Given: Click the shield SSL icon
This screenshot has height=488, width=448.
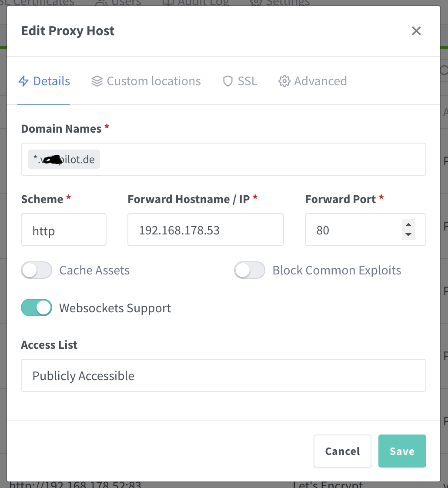Looking at the screenshot, I should [228, 81].
